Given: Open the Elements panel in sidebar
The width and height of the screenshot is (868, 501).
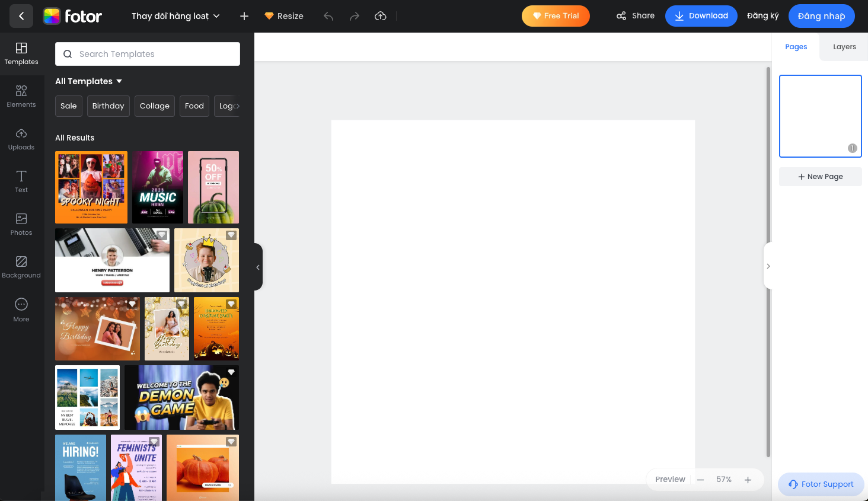Looking at the screenshot, I should point(21,96).
